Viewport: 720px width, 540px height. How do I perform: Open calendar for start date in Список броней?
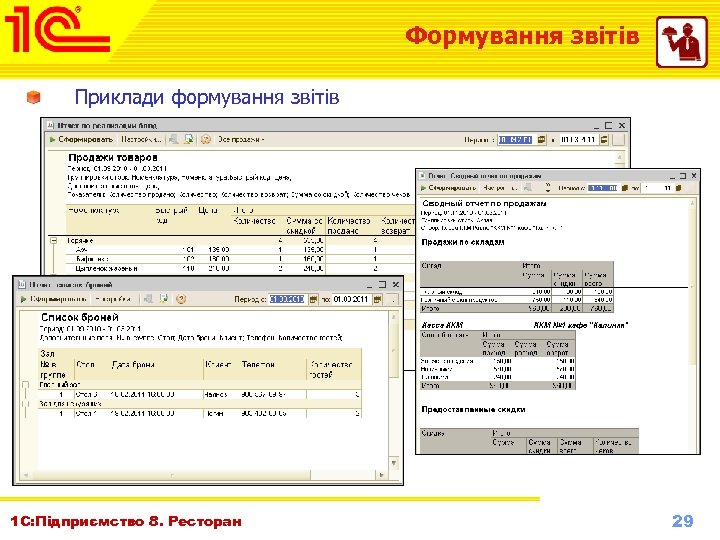[313, 299]
